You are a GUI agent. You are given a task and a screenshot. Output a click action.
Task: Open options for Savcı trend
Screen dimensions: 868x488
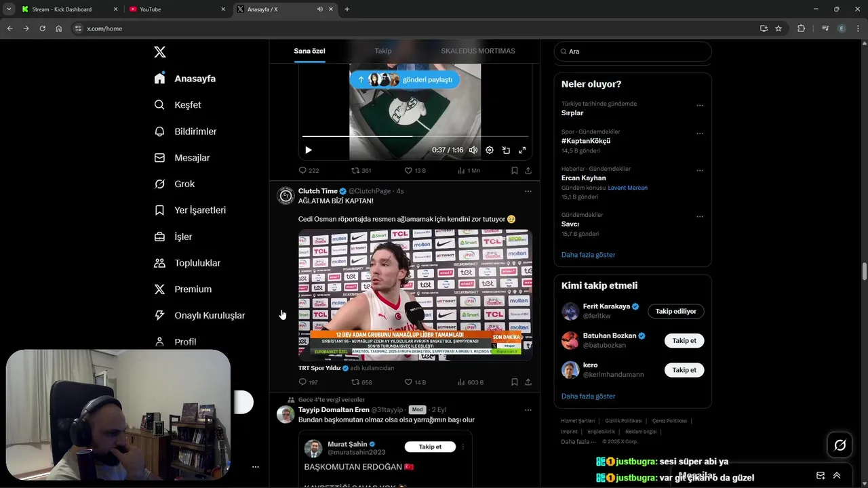(700, 217)
